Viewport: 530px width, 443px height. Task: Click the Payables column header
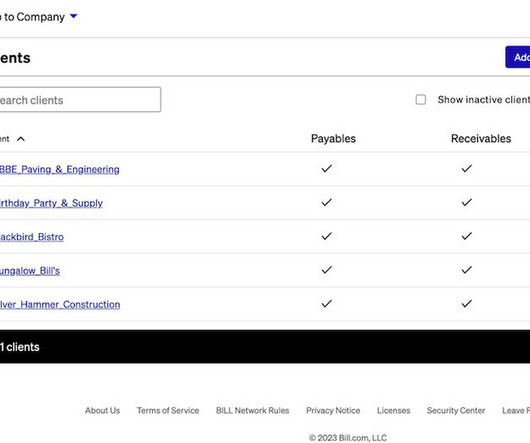tap(333, 139)
